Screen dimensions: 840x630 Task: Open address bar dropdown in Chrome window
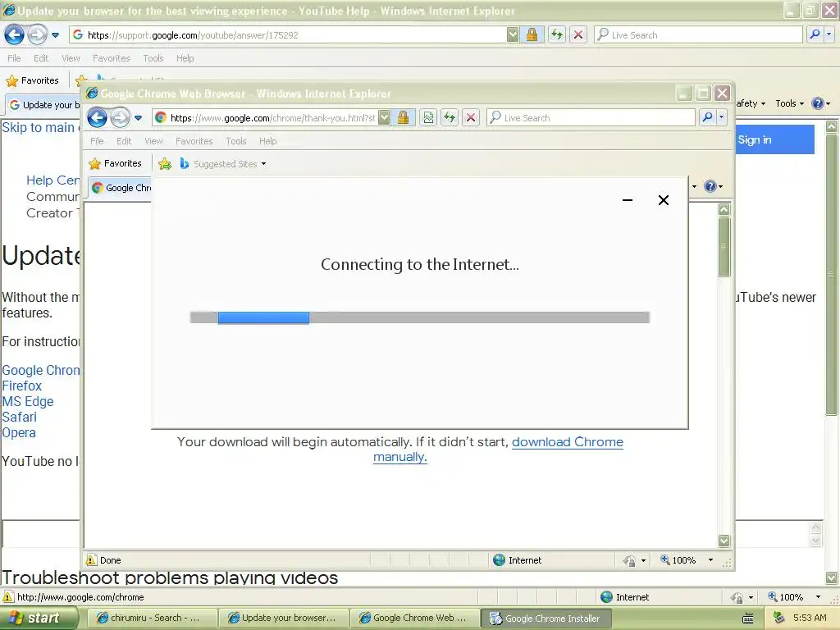384,117
